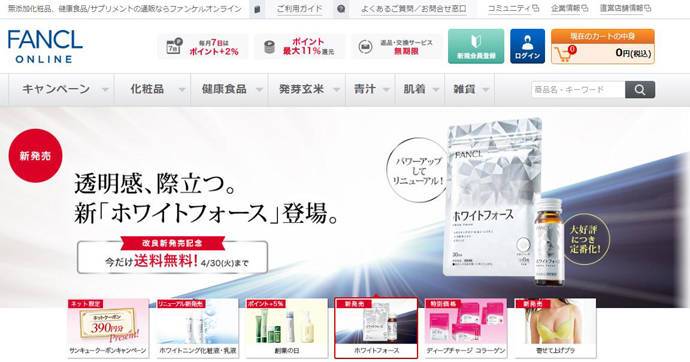Expand the 健康食品 menu dropdown

click(260, 90)
